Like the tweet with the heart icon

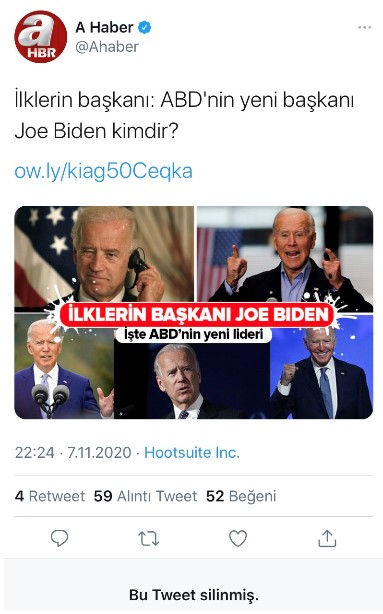click(x=238, y=538)
